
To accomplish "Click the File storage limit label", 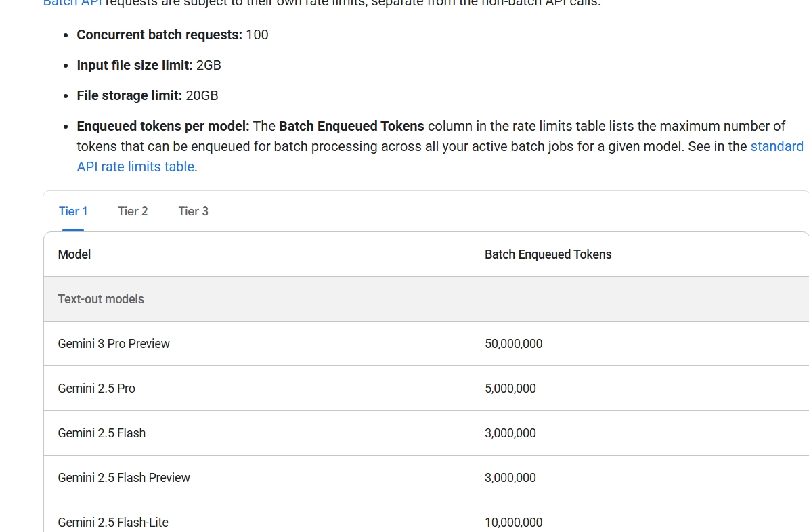I will tap(129, 95).
